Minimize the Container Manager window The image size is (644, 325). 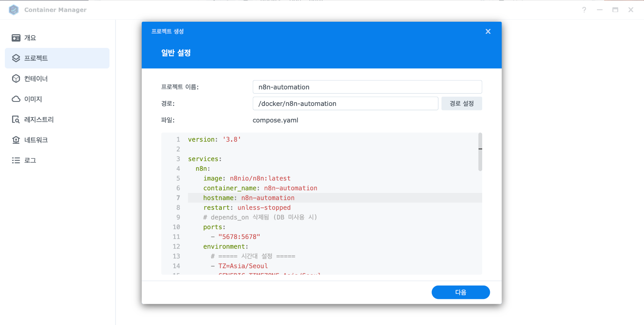[x=600, y=10]
